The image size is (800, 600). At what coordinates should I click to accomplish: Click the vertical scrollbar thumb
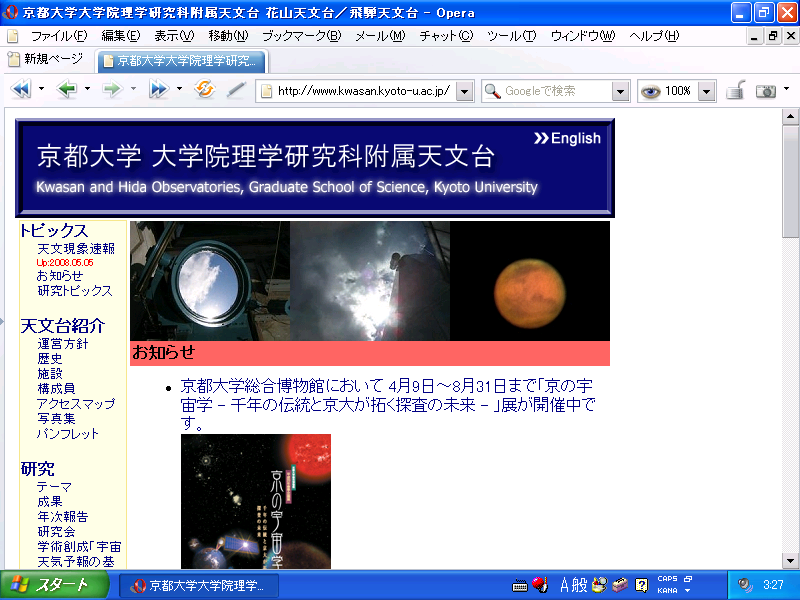click(x=790, y=181)
